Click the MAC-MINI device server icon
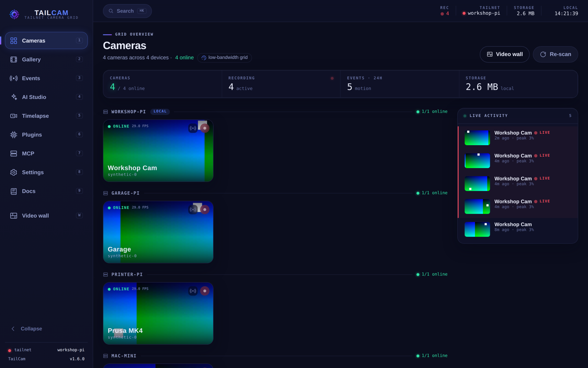Viewport: 588px width, 368px height. pos(106,356)
